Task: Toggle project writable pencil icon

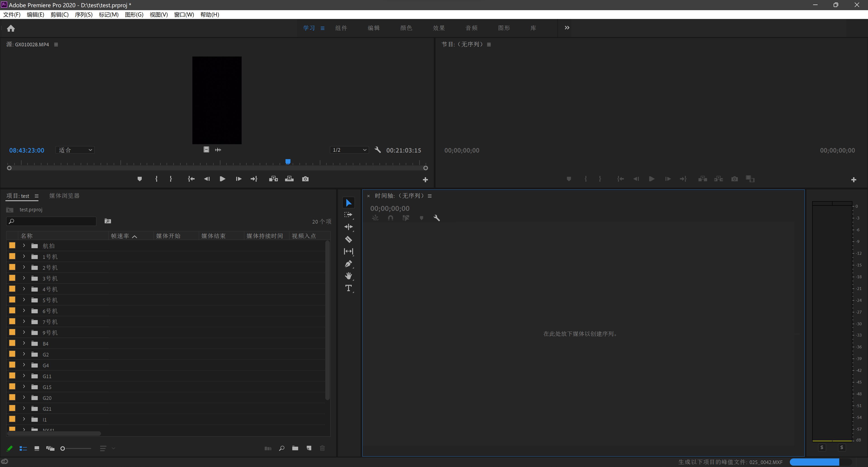Action: point(9,448)
